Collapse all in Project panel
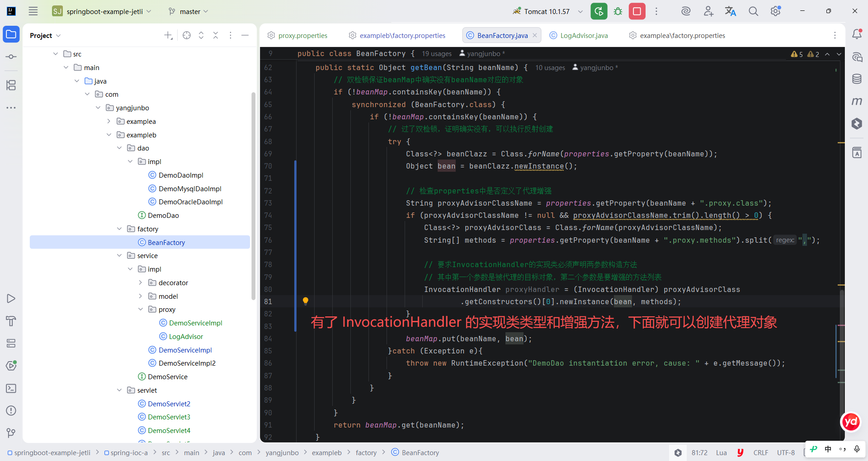The image size is (868, 461). tap(216, 35)
